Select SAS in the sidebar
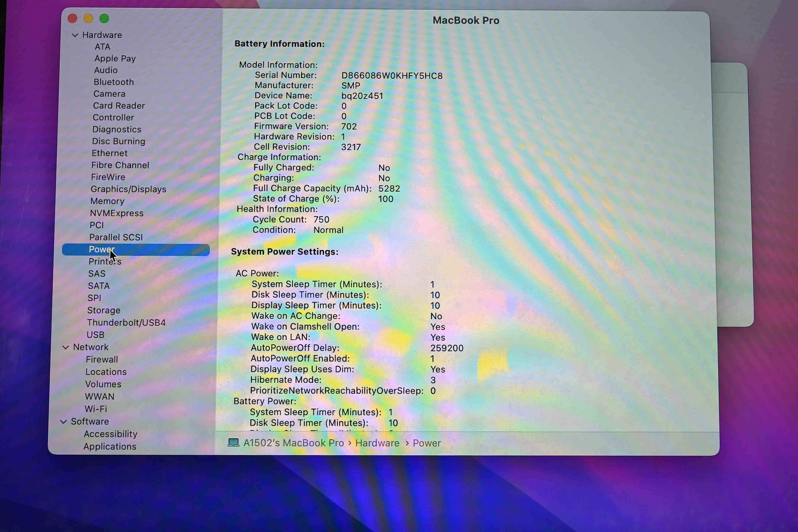This screenshot has height=532, width=798. 97,274
